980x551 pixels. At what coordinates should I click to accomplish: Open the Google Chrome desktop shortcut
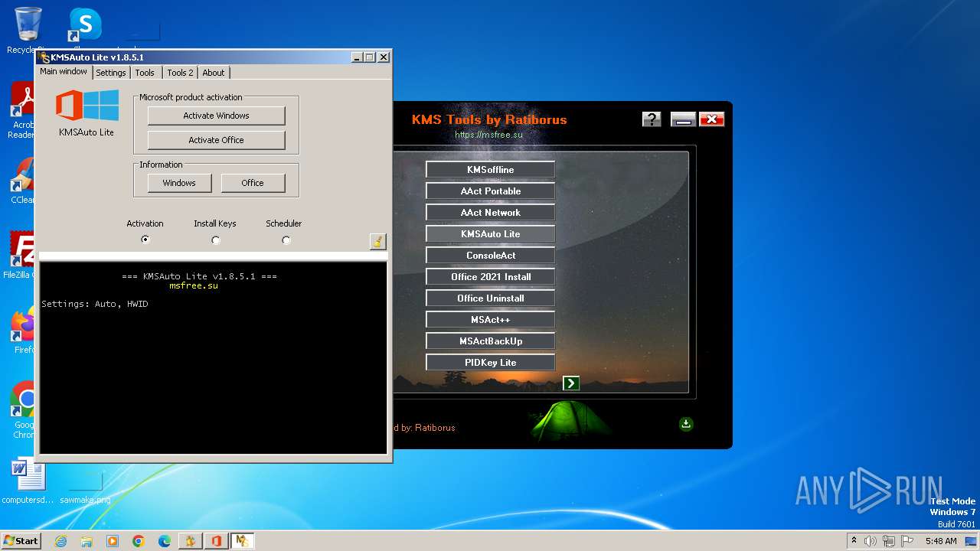coord(23,410)
